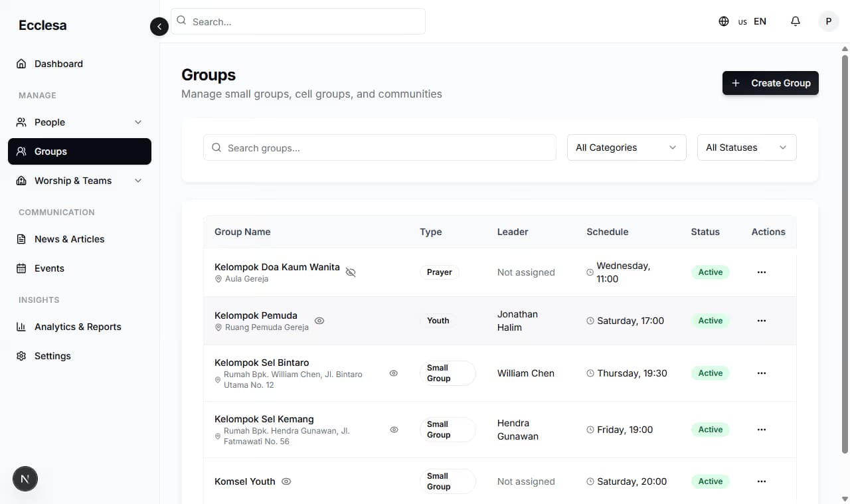Click the globe language icon
850x504 pixels.
(x=724, y=21)
